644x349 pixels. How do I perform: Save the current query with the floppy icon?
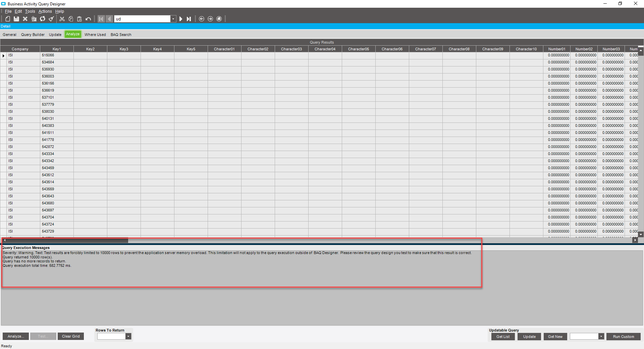[16, 19]
